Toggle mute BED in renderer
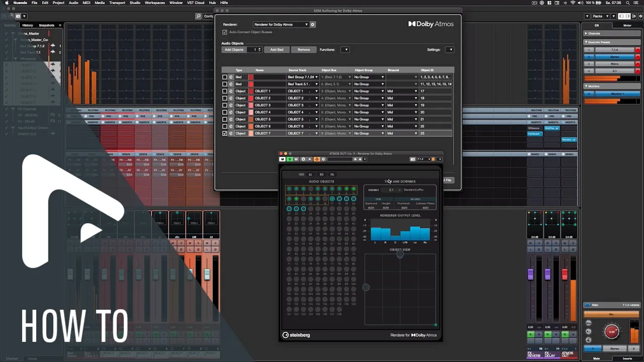644x362 pixels. coord(321,174)
